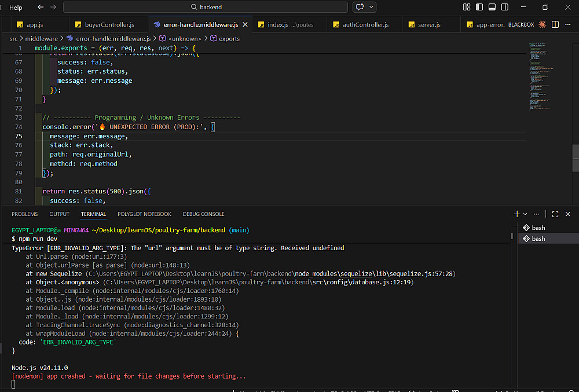Image resolution: width=579 pixels, height=392 pixels.
Task: Open editor More Actions ellipsis menu
Action: tap(569, 25)
